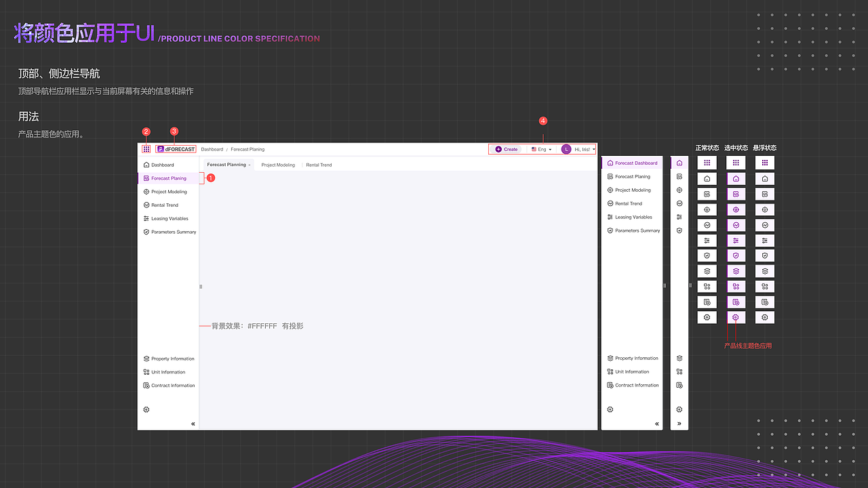This screenshot has width=868, height=488.
Task: Select the highlighted Forecast Dashboard sidebar item
Action: point(632,163)
